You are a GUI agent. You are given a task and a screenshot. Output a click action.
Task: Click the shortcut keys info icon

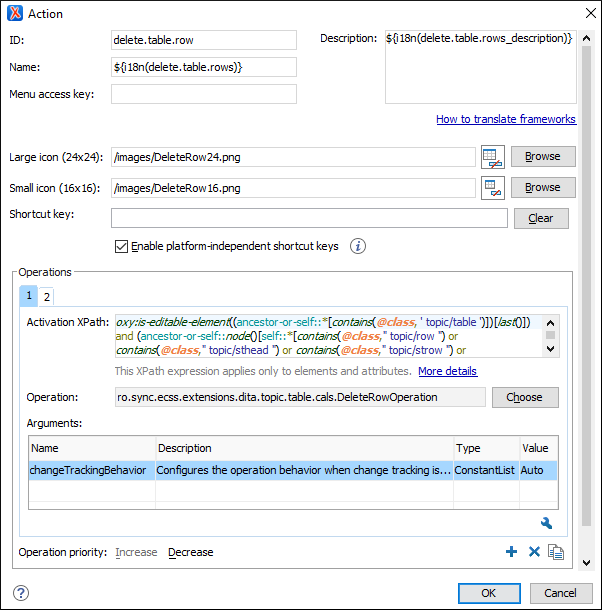pyautogui.click(x=357, y=246)
